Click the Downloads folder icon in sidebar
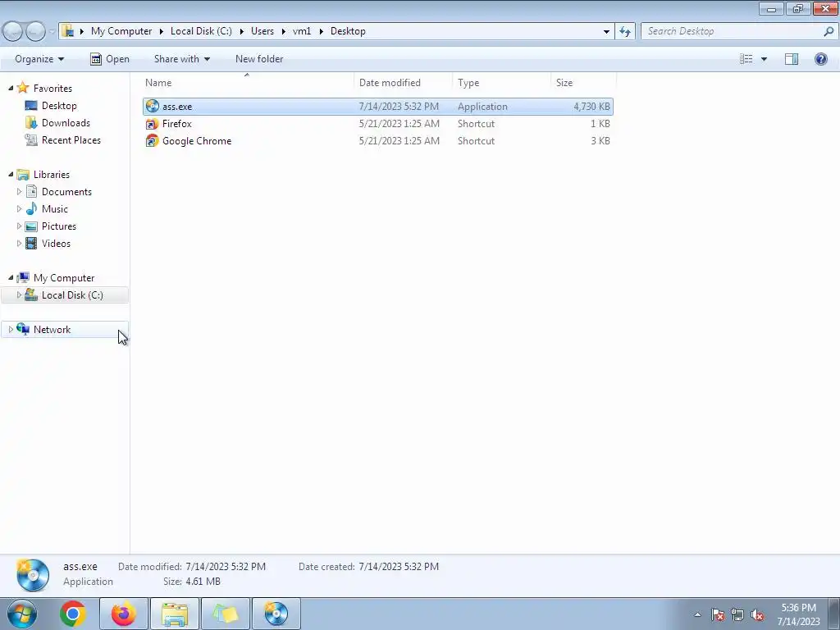The height and width of the screenshot is (630, 840). click(32, 123)
